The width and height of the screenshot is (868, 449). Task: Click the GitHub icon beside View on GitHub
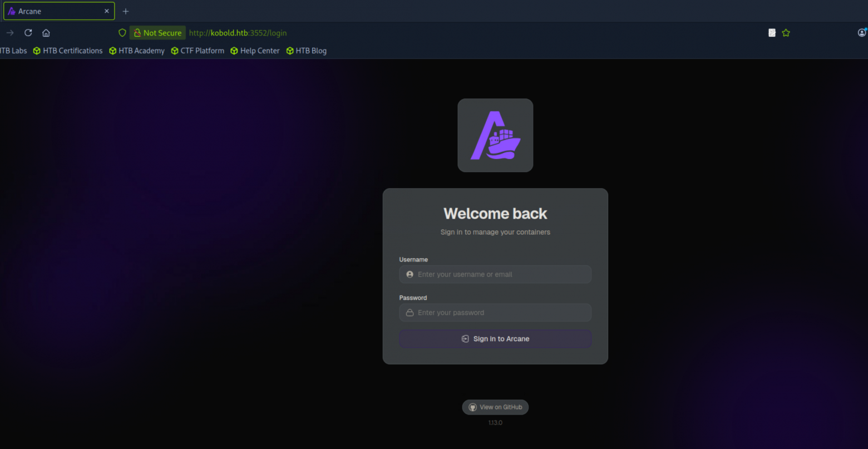pos(472,407)
